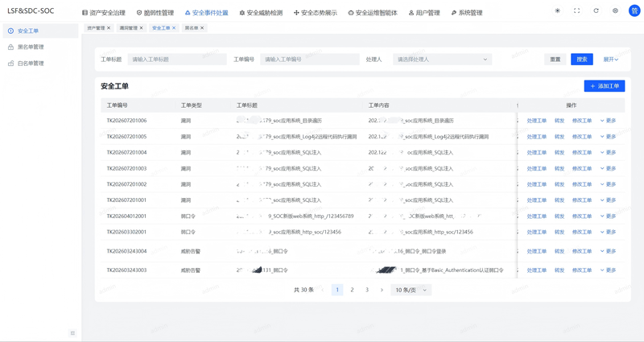This screenshot has height=342, width=644.
Task: Open 更多 dropdown for TK202604012001
Action: point(609,216)
